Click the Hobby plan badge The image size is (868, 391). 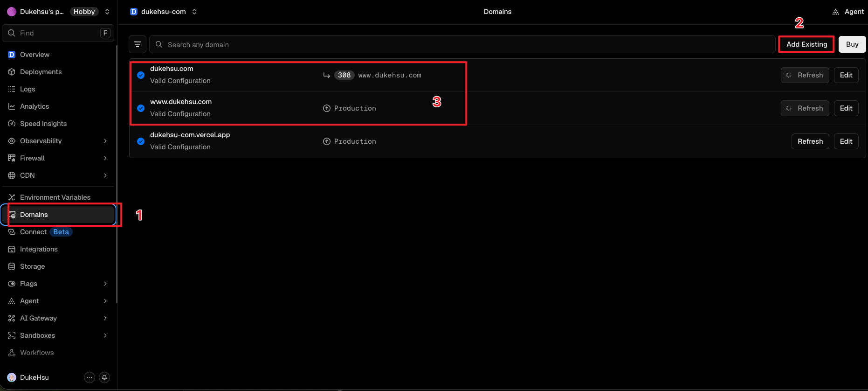[84, 12]
